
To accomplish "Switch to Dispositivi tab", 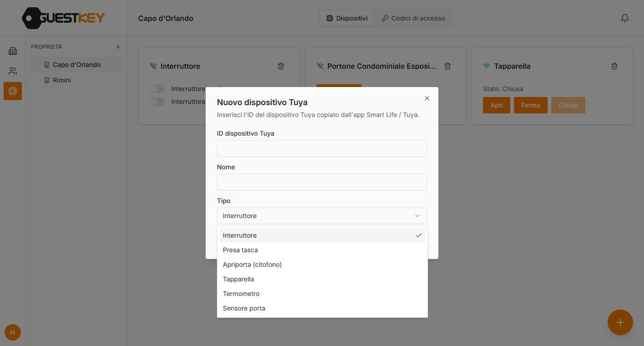I will coord(347,18).
